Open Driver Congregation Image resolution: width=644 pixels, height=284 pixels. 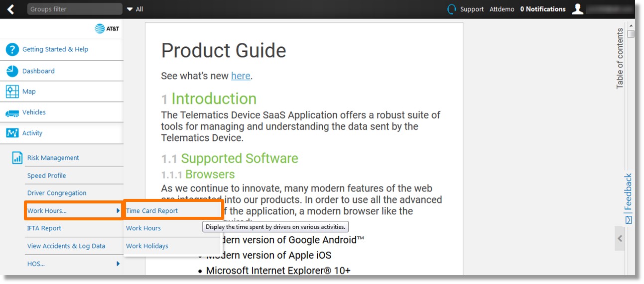(57, 193)
